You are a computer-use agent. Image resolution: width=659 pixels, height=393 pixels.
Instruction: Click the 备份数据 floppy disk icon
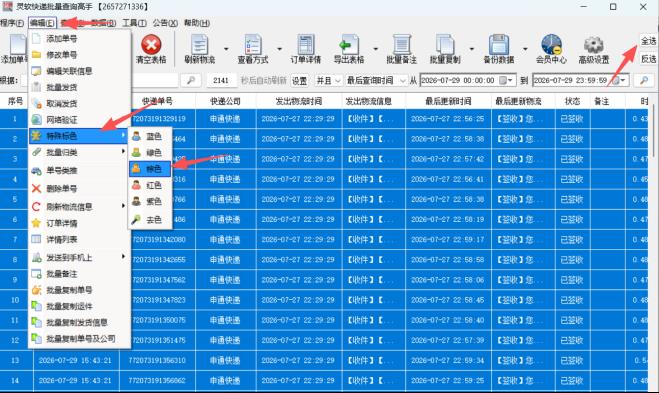tap(499, 45)
